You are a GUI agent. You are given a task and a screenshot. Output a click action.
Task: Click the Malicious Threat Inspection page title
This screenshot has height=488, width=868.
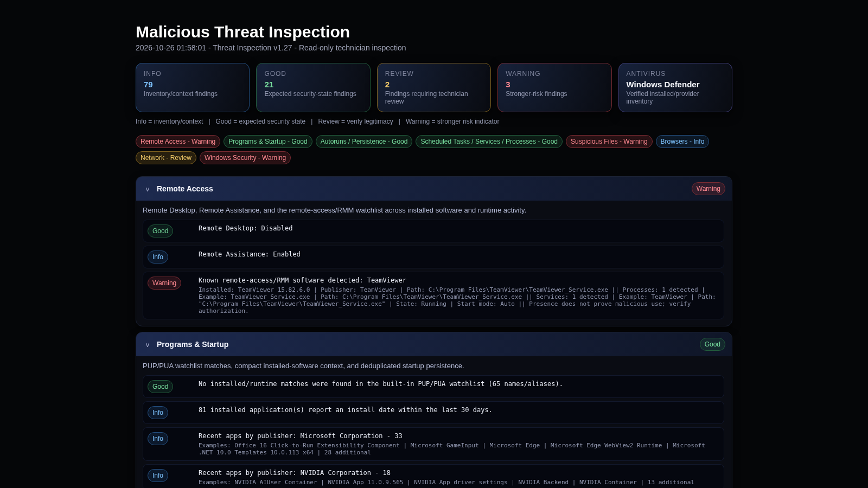tap(242, 32)
